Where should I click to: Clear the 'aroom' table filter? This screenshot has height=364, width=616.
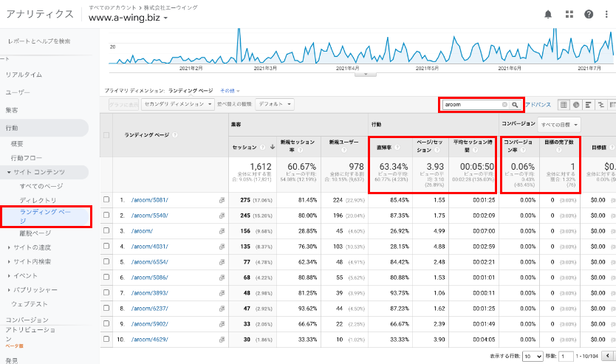[x=505, y=105]
